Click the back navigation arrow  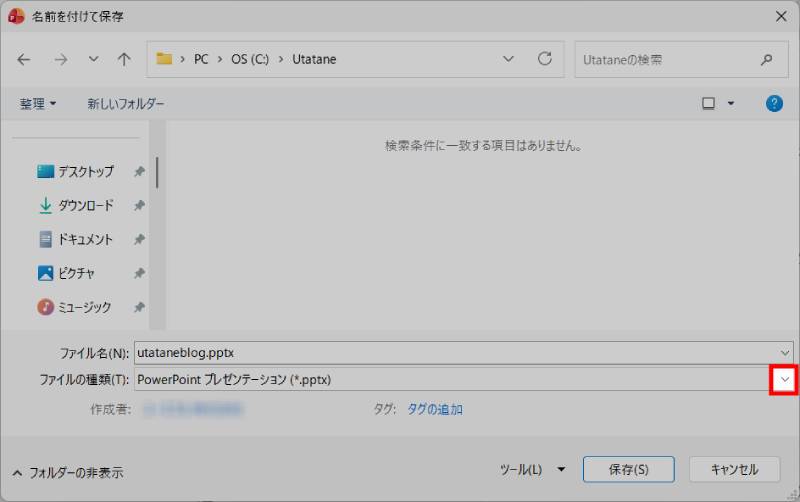[23, 60]
